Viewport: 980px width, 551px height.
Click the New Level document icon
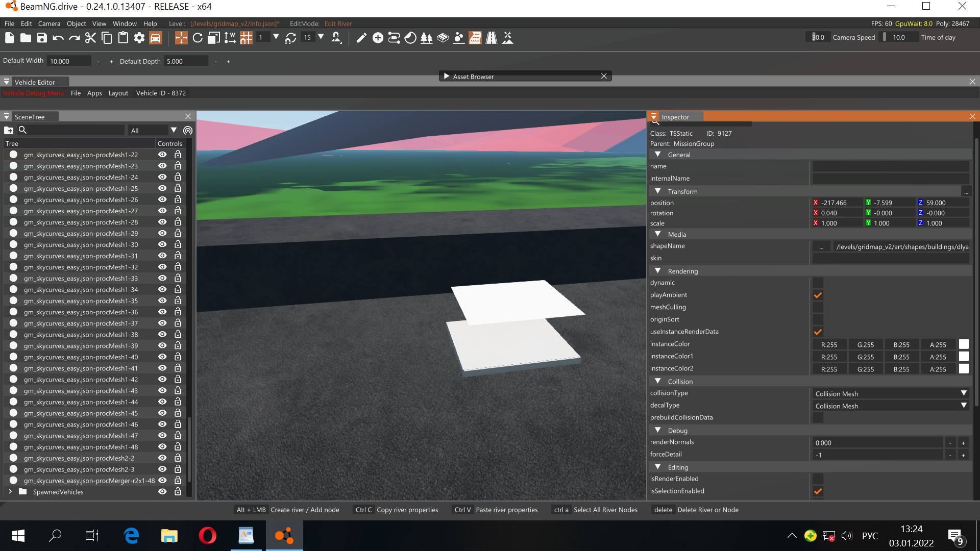tap(9, 38)
